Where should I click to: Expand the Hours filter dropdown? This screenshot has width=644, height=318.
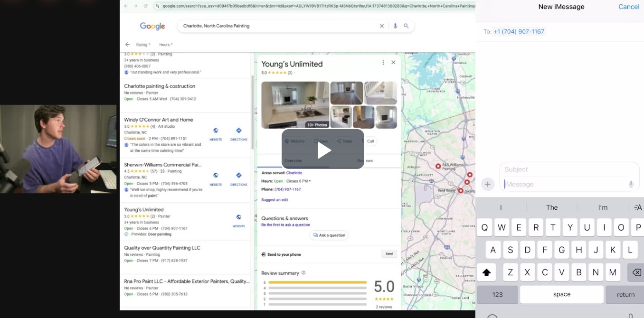coord(166,45)
